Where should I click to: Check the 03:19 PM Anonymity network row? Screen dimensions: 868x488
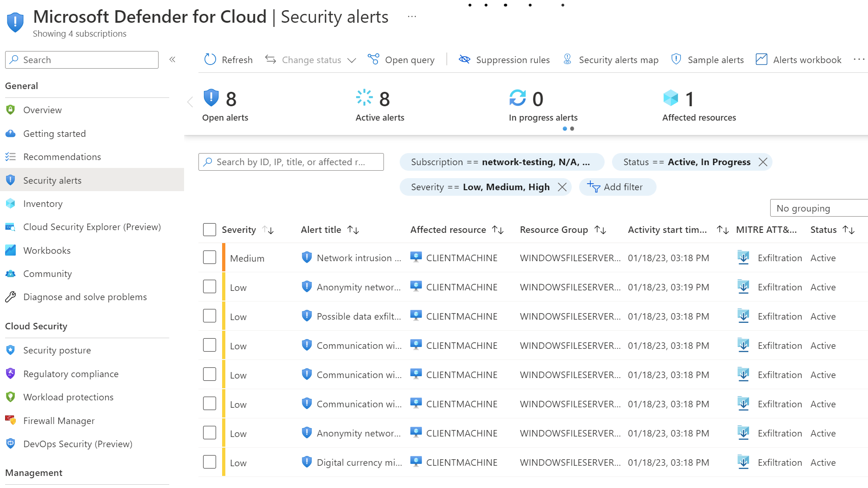pos(210,287)
